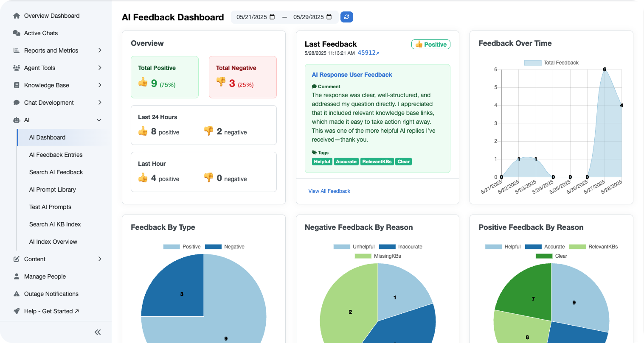Image resolution: width=644 pixels, height=343 pixels.
Task: Click the external link arrow next to 45912
Action: [377, 53]
